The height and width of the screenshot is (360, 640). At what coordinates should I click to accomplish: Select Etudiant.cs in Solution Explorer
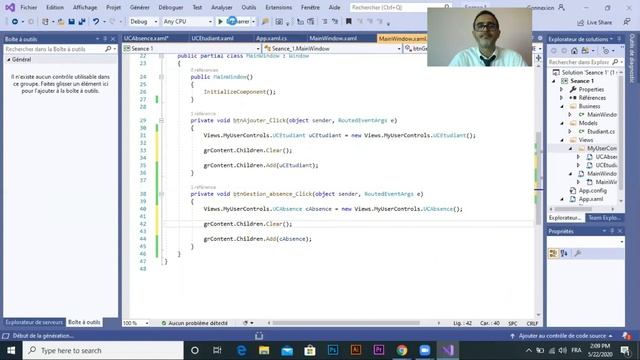click(x=600, y=131)
